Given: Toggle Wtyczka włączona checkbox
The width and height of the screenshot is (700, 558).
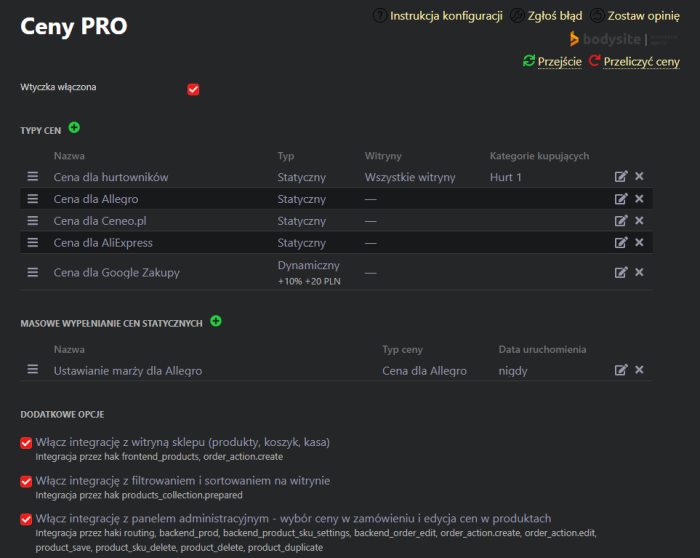Looking at the screenshot, I should coord(193,89).
